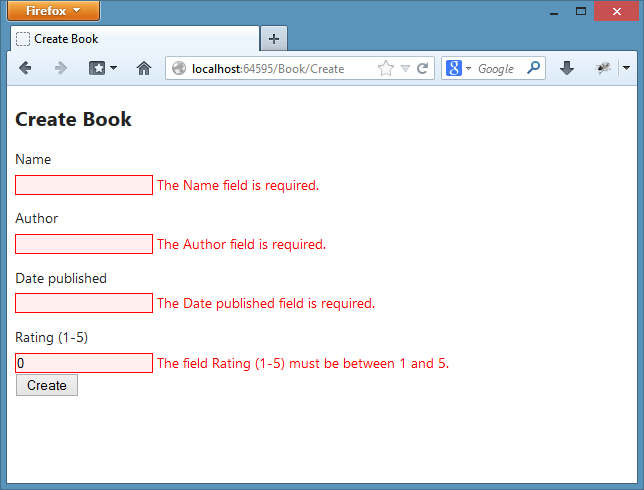Open the URL history dropdown arrow
Viewport: 644px width, 490px height.
click(405, 68)
